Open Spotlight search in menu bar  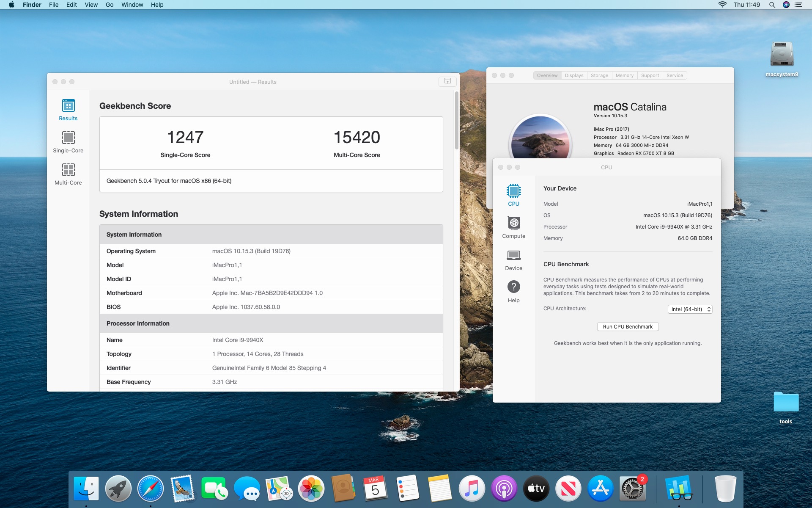pos(772,5)
